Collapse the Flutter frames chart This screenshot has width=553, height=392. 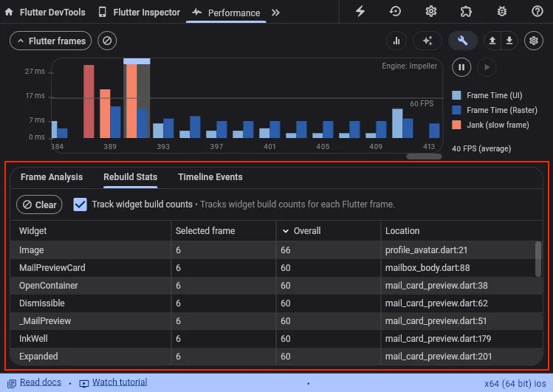[50, 41]
